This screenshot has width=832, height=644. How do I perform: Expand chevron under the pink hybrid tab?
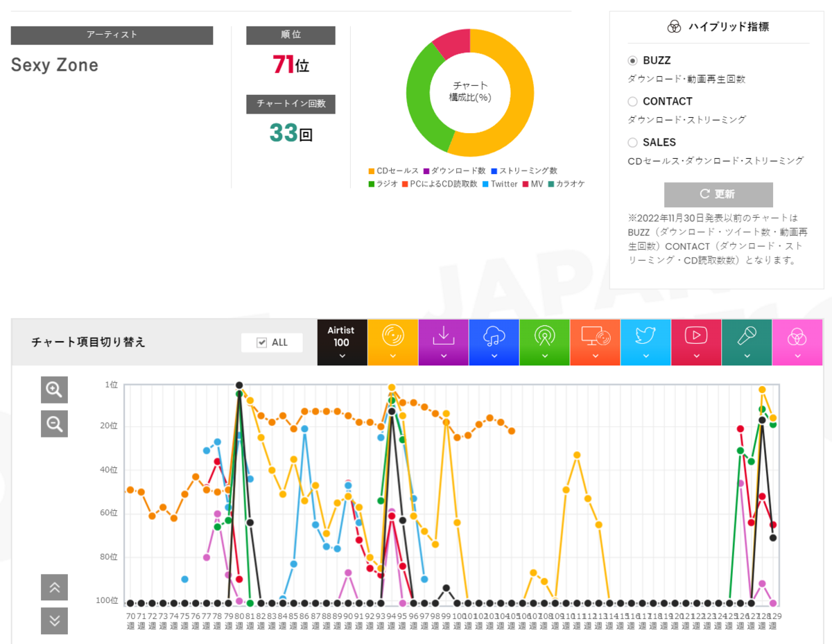pos(797,356)
